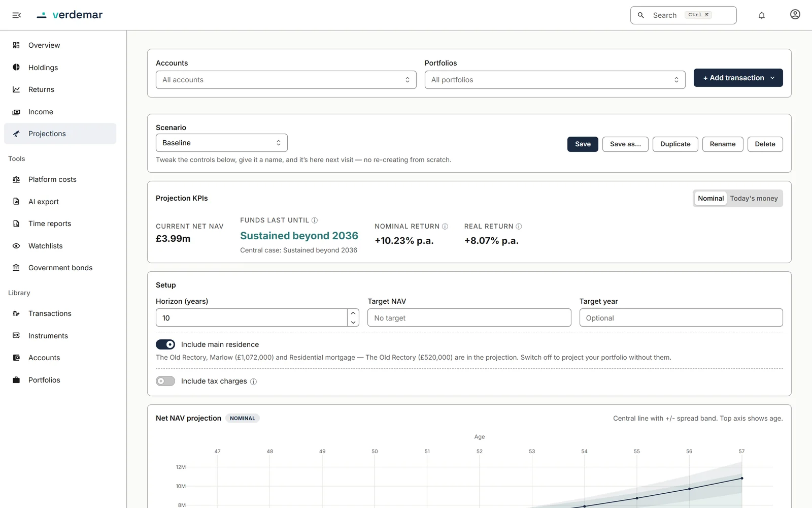The height and width of the screenshot is (508, 812).
Task: Click the Holdings pie chart icon
Action: 16,67
